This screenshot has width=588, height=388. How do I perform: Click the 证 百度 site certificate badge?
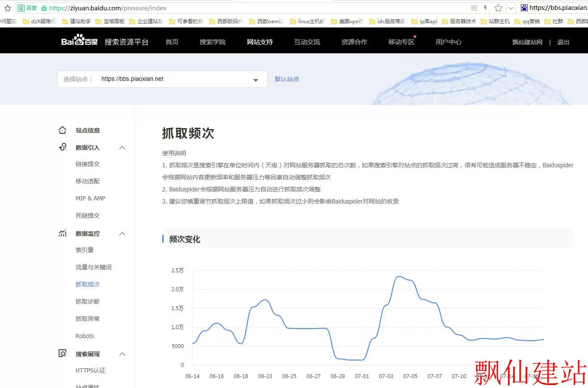27,8
